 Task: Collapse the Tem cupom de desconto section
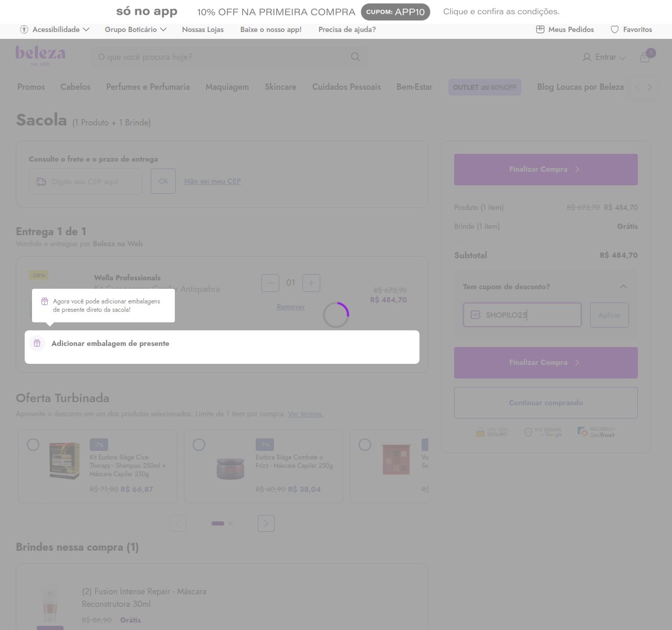[623, 287]
